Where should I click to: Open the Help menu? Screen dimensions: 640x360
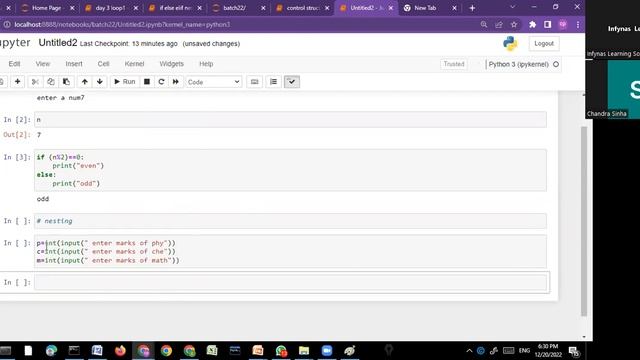tap(206, 64)
